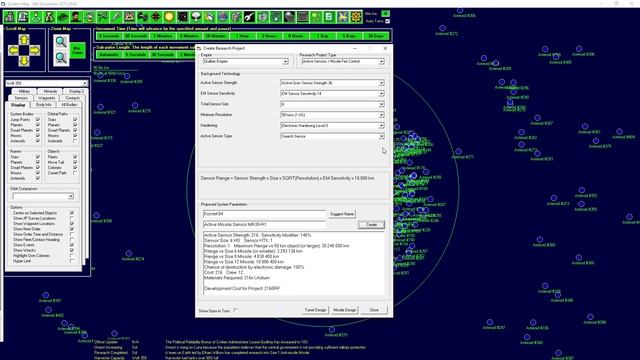Open Turret Design from the dialog
The image size is (640, 360).
[315, 310]
